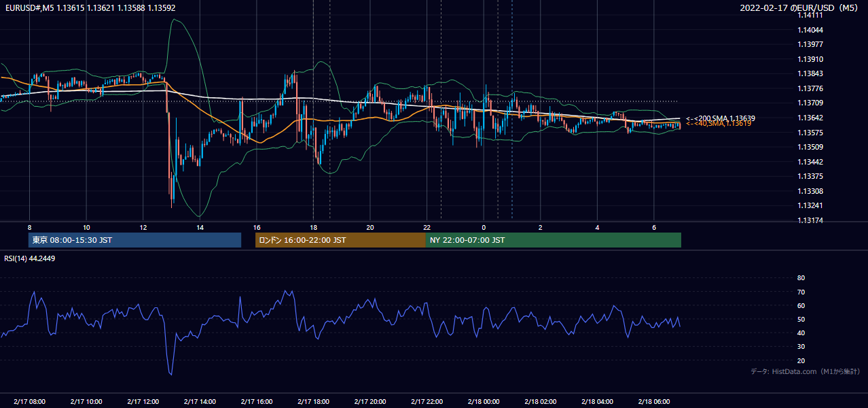This screenshot has height=408, width=868.
Task: Click price axis value 1.13442
Action: click(x=811, y=162)
